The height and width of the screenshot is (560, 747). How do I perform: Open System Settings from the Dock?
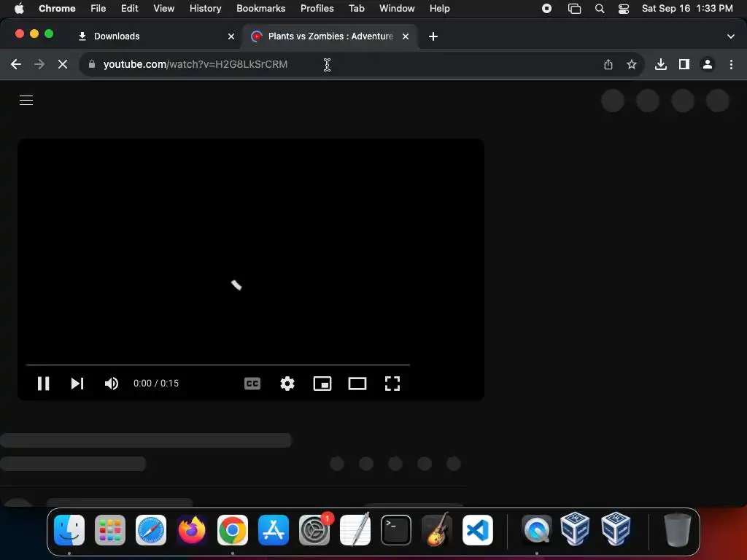click(x=314, y=530)
